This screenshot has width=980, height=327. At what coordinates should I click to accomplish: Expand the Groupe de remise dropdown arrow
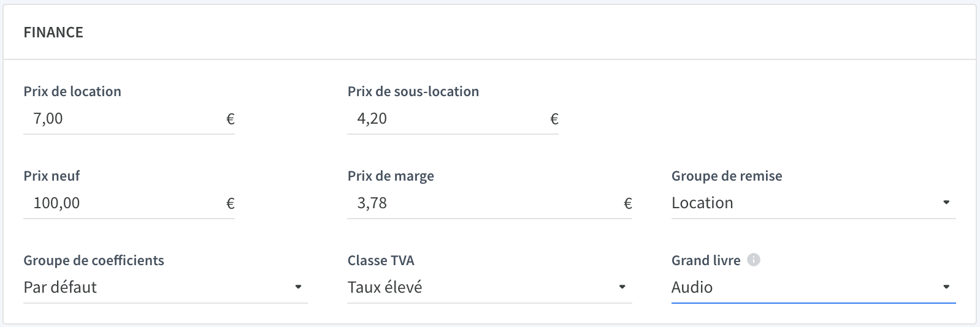(946, 202)
